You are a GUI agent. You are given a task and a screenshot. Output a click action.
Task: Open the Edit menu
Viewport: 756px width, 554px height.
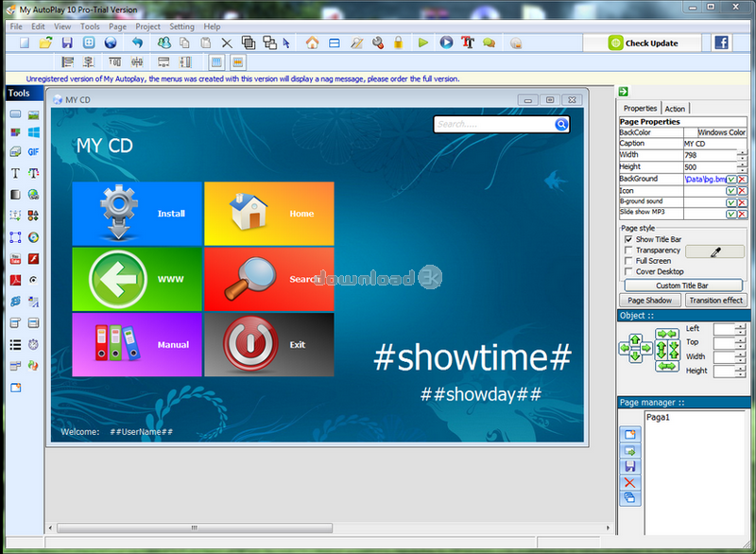click(38, 26)
